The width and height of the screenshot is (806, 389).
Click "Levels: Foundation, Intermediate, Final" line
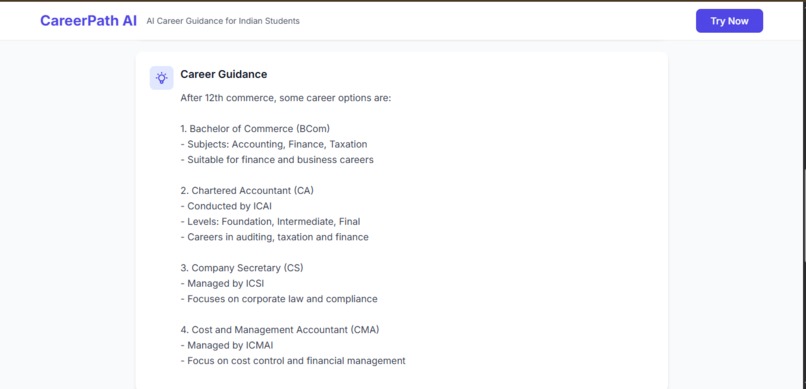click(x=270, y=221)
